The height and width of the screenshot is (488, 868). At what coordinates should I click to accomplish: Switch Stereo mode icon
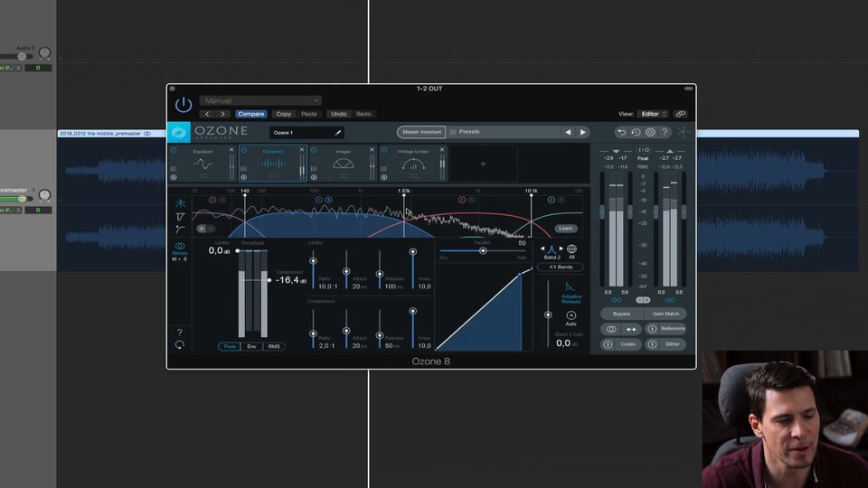point(180,246)
